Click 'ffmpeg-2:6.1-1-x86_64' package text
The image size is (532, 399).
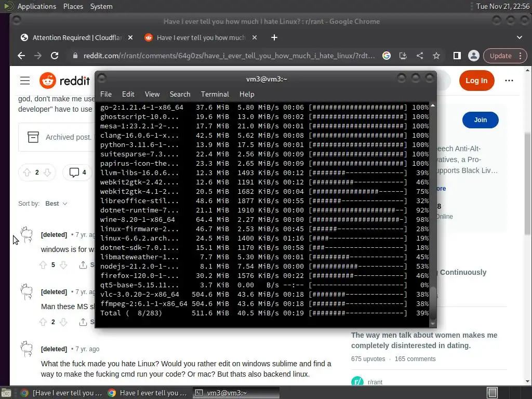(143, 303)
